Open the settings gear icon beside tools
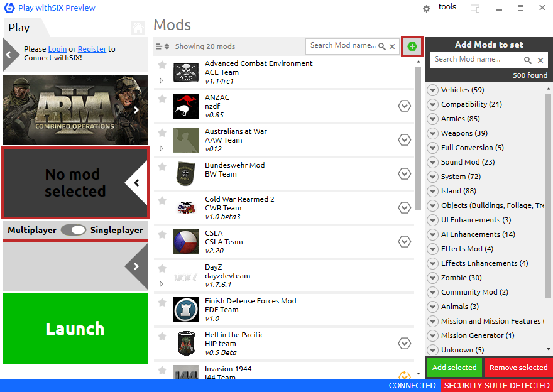The width and height of the screenshot is (553, 392). 427,9
